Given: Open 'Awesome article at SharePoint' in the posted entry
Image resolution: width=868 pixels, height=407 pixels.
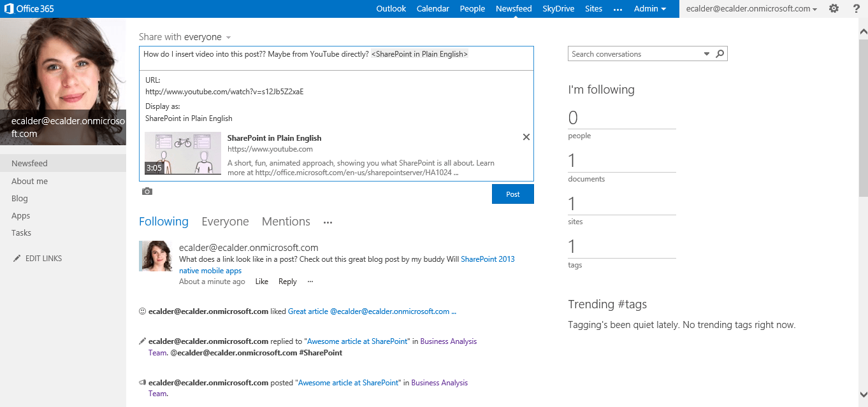Looking at the screenshot, I should pos(349,383).
